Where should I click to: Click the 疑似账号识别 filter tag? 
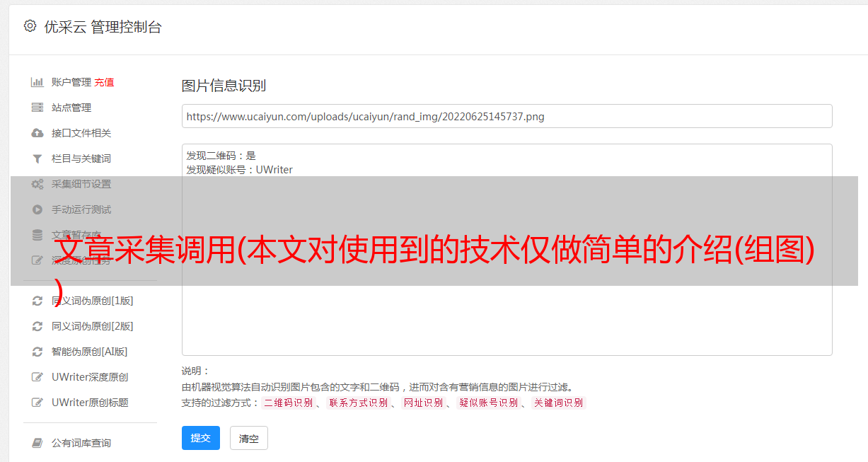click(x=488, y=403)
